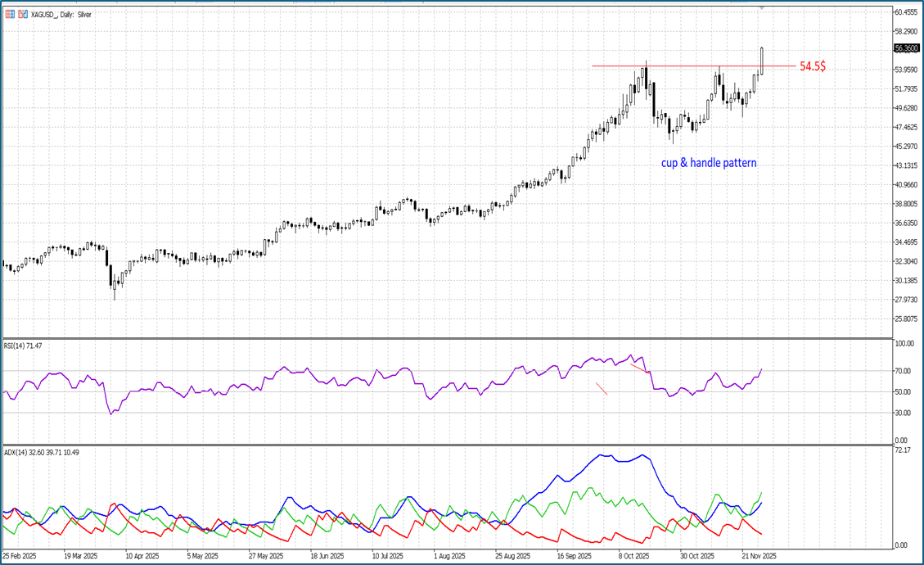
Task: Select the RSI(14) 71.47 indicator label
Action: point(23,346)
